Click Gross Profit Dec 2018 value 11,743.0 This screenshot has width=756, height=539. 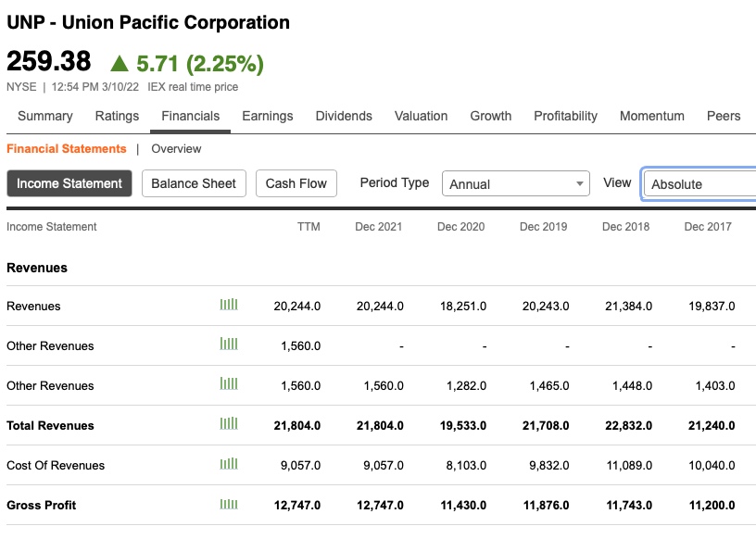[629, 506]
